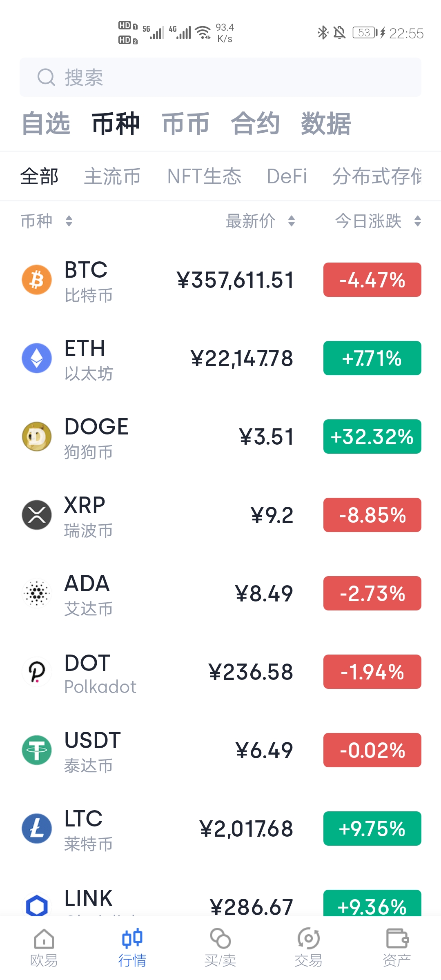Tap the Bitcoin coin icon
Image resolution: width=441 pixels, height=980 pixels.
pyautogui.click(x=37, y=280)
